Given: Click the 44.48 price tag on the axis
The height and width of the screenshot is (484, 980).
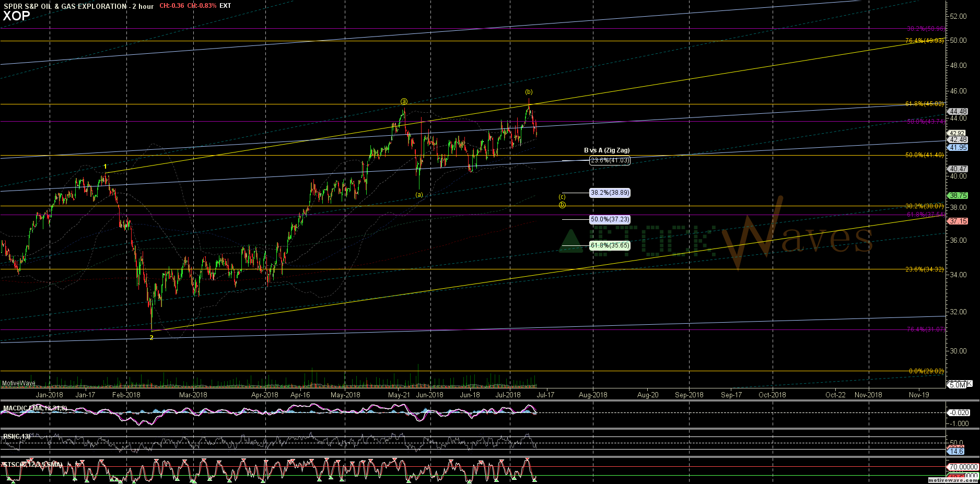Looking at the screenshot, I should (959, 111).
